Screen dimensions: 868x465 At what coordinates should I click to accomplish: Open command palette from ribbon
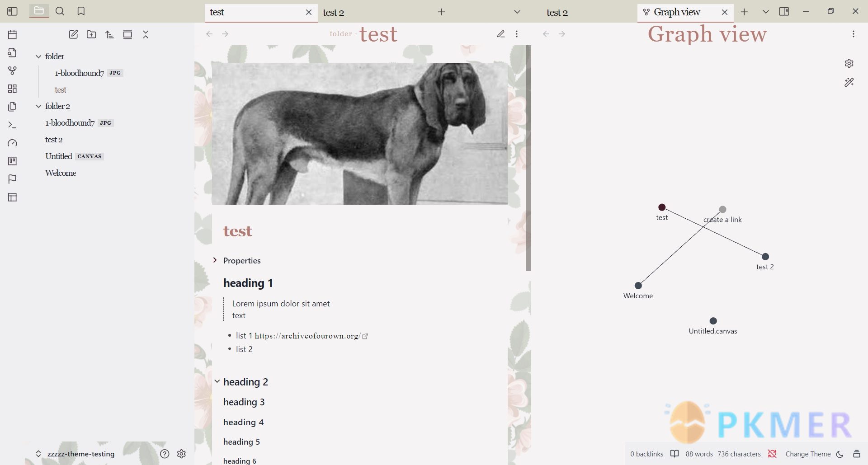click(x=12, y=125)
